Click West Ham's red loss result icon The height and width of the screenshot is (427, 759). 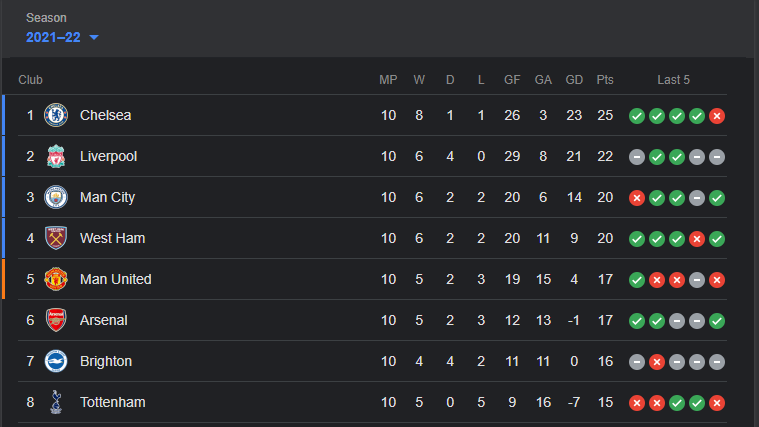[x=697, y=239]
